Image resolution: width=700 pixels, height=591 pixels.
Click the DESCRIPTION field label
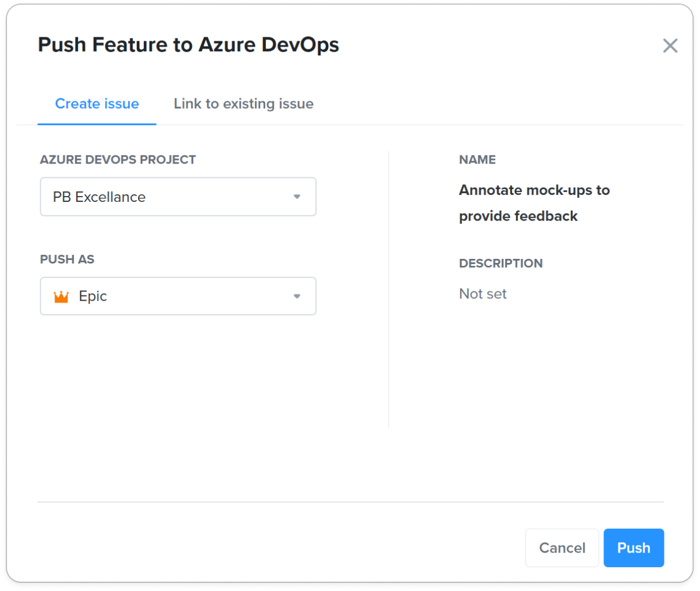point(501,263)
